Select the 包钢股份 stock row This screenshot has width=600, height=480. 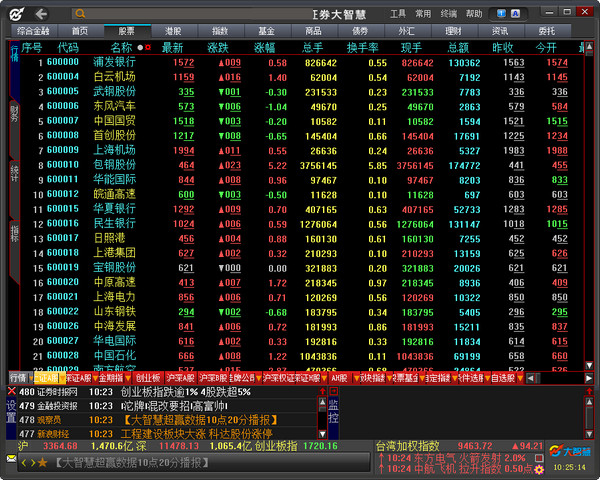[x=302, y=165]
